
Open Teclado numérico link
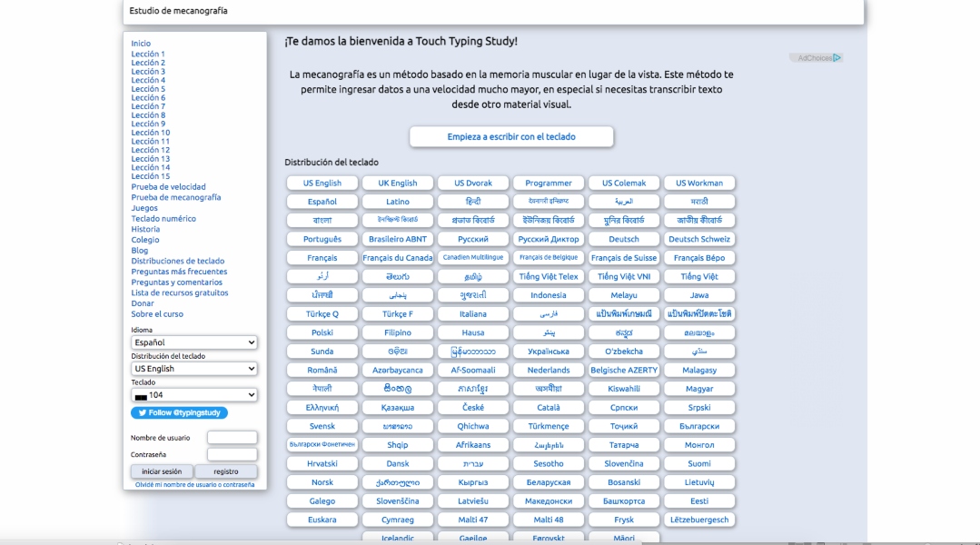[163, 219]
